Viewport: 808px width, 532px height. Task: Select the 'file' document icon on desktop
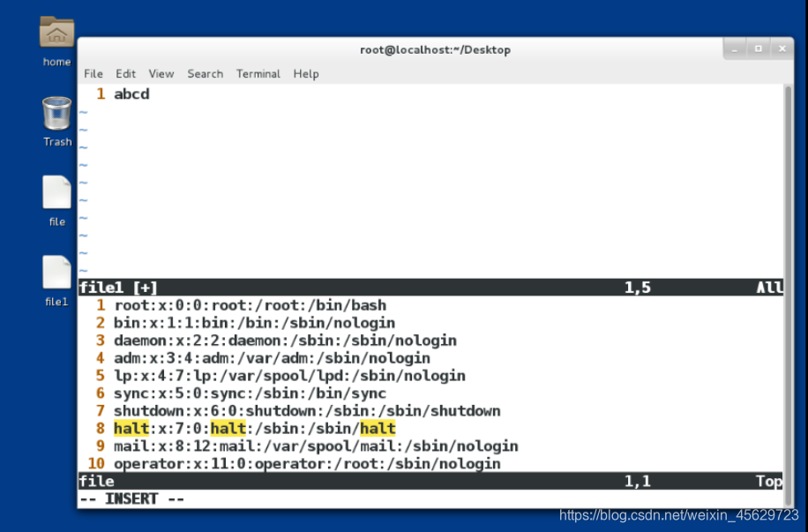click(56, 192)
